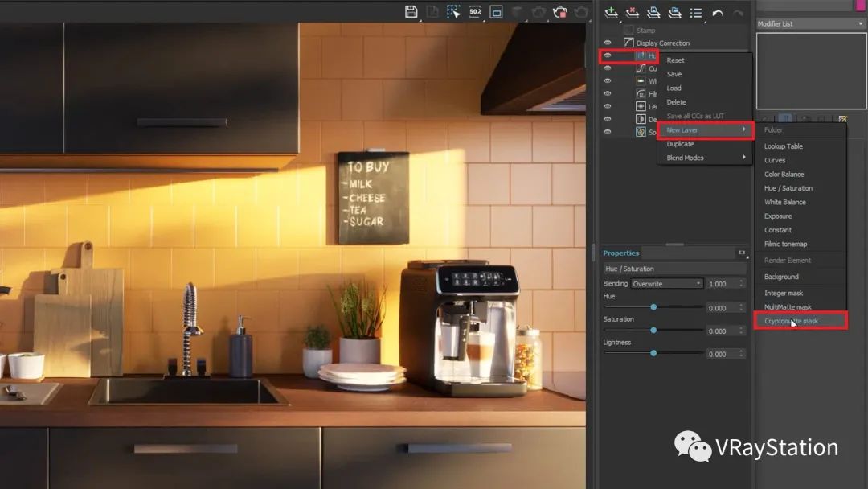The width and height of the screenshot is (868, 489).
Task: Open the layer list options icon
Action: point(696,13)
